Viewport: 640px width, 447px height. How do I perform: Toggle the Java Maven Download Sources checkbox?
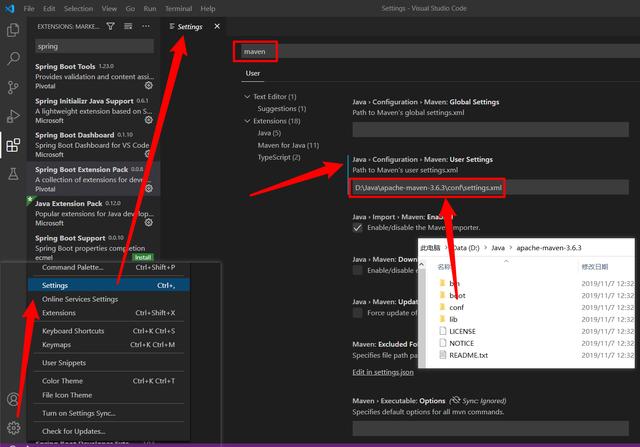[358, 270]
